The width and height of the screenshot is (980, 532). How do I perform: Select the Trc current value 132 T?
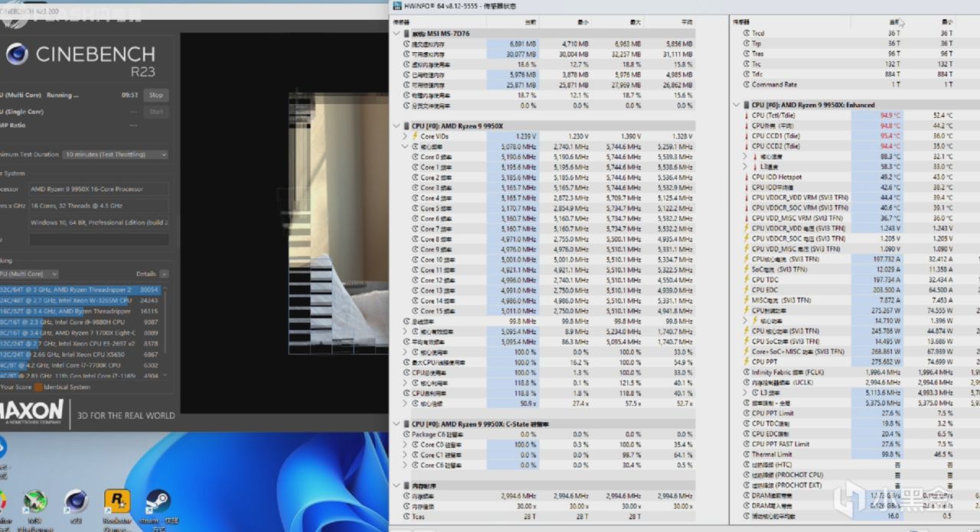pos(894,64)
